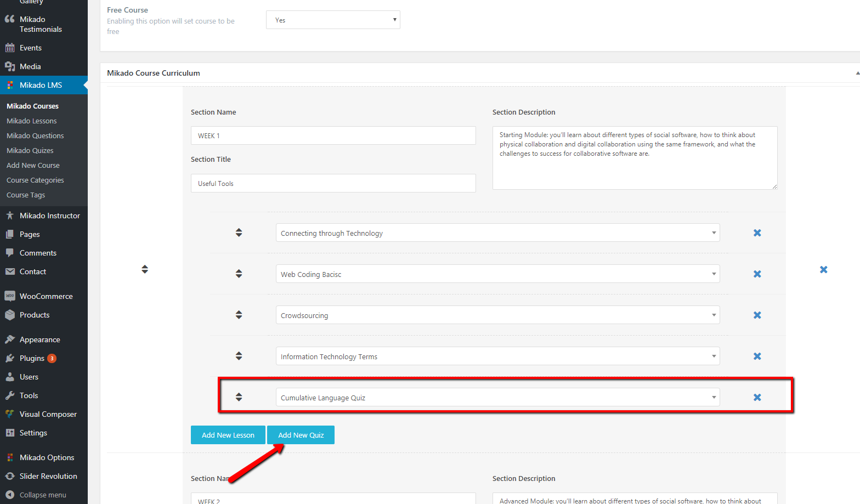Open Course Categories submenu item
The width and height of the screenshot is (860, 504).
(x=35, y=180)
